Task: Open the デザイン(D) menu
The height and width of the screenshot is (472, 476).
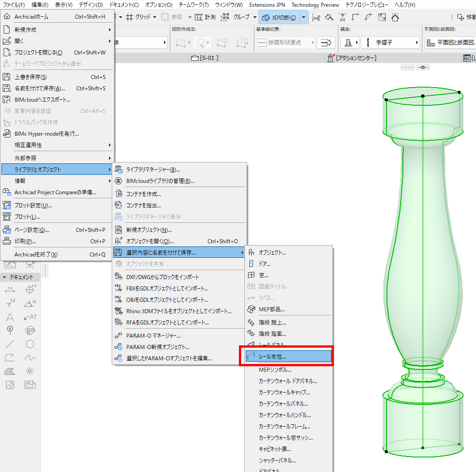Action: [x=91, y=5]
